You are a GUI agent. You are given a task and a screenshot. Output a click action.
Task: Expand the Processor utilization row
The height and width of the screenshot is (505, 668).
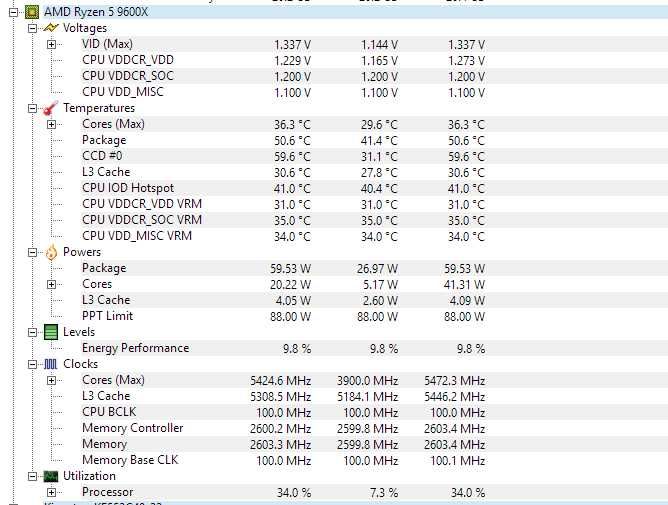pos(52,492)
